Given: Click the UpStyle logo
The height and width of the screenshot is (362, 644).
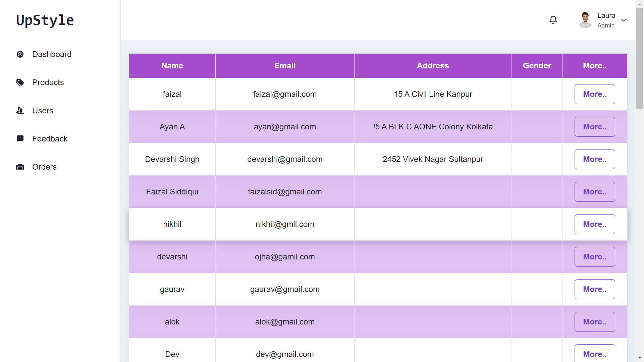Looking at the screenshot, I should click(x=45, y=20).
